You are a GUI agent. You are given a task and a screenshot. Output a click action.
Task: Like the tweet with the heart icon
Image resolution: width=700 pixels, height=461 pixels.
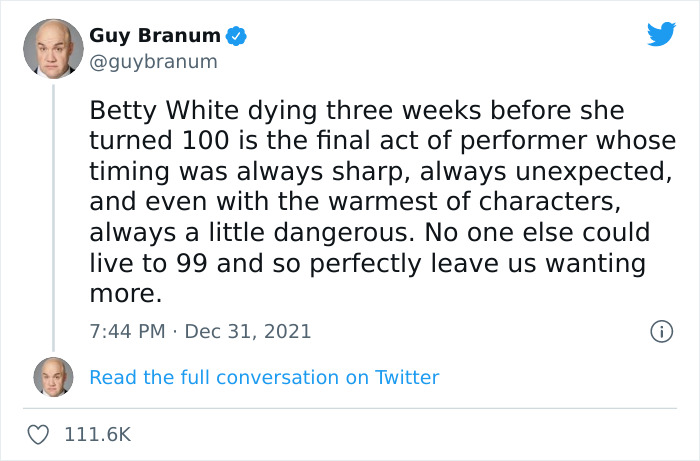coord(40,435)
